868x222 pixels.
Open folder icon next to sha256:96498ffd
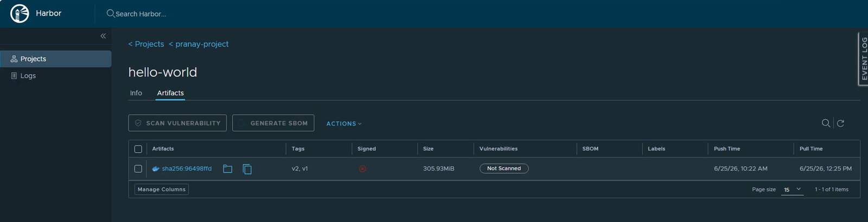[228, 169]
